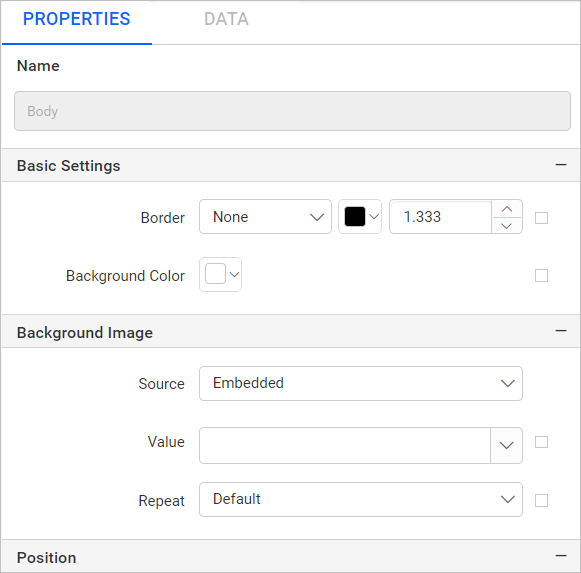Toggle the Border advanced checkbox
Screen dimensions: 581x573
coord(541,218)
